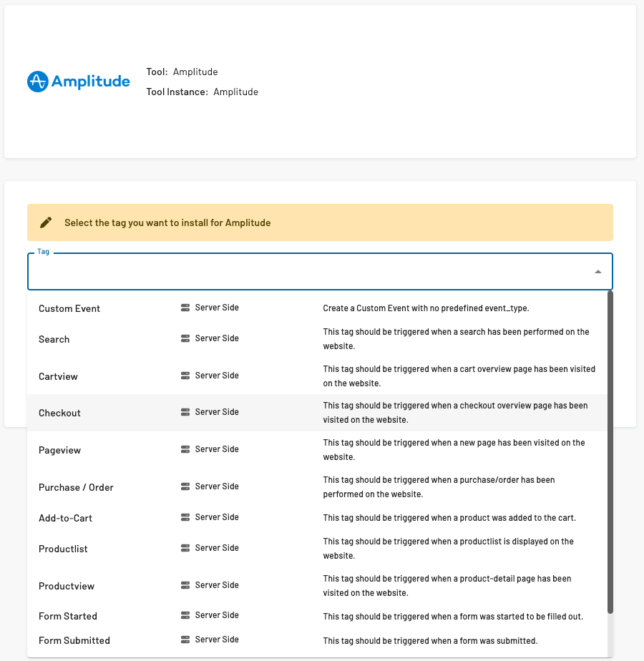Pick the Productview tag

click(x=67, y=586)
